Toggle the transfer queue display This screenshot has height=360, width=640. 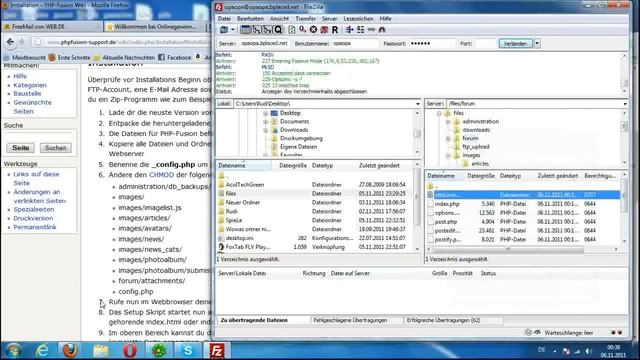(x=278, y=30)
